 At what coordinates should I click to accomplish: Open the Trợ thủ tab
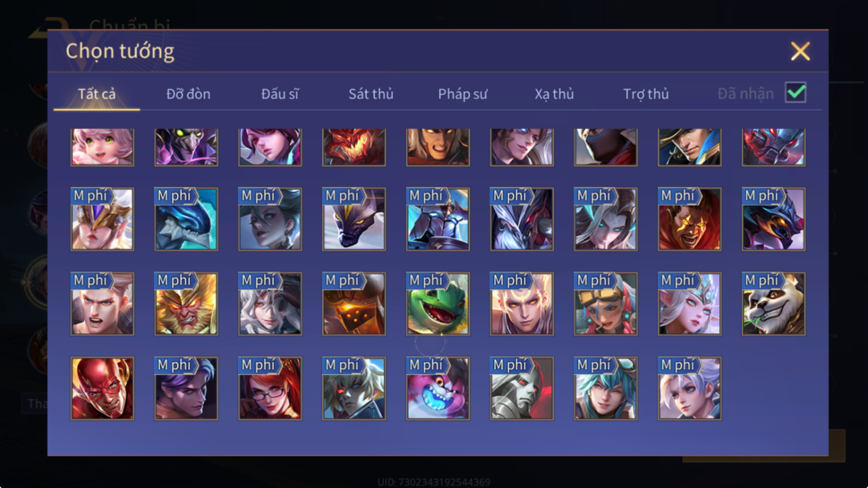(645, 94)
